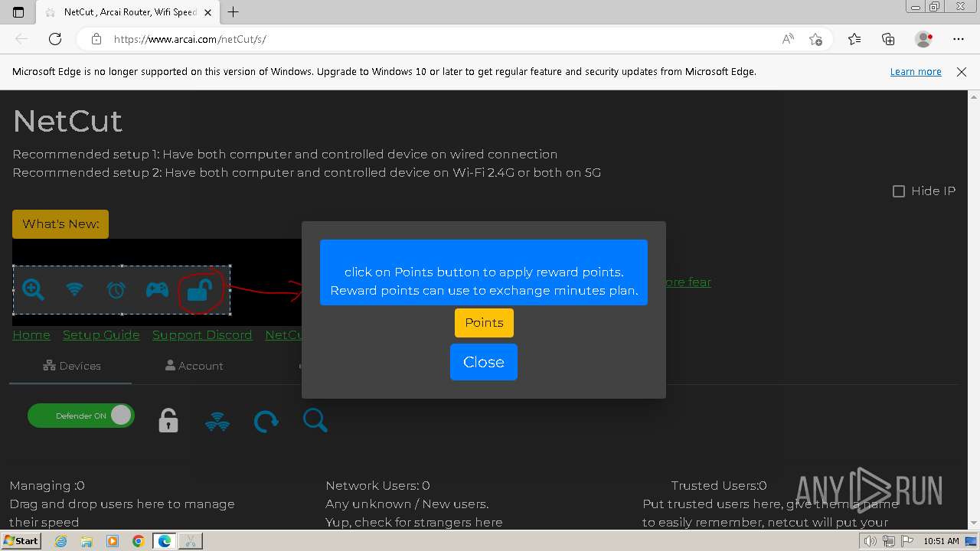The width and height of the screenshot is (980, 551).
Task: Click the alarm clock icon in banner
Action: coord(116,289)
